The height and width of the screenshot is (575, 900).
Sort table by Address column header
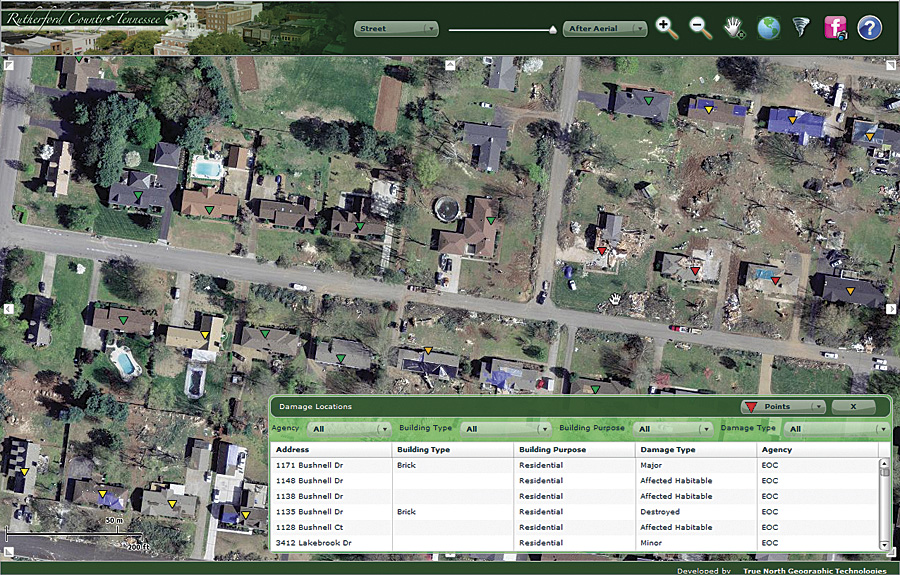[331, 449]
